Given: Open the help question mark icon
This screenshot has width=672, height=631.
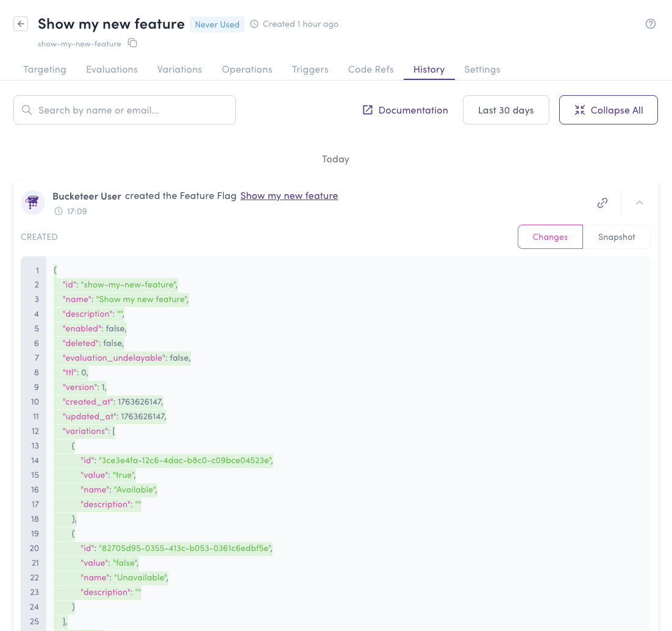Looking at the screenshot, I should click(651, 24).
